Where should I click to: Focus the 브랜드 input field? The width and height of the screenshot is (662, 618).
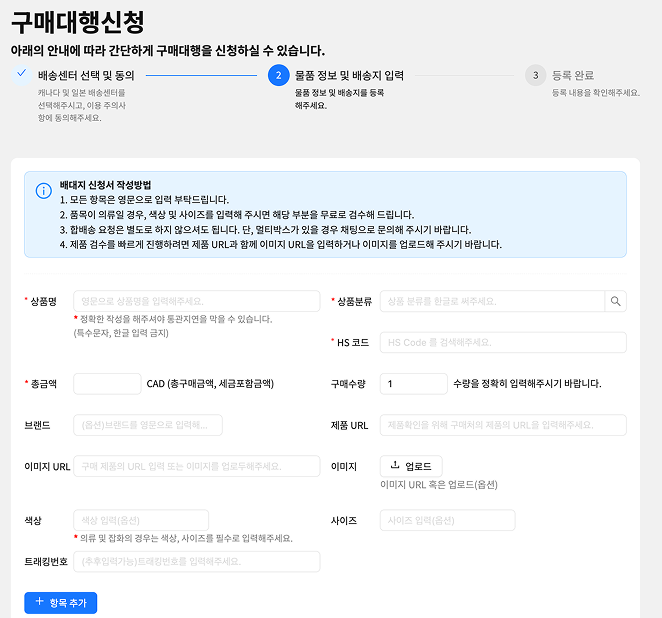coord(147,425)
